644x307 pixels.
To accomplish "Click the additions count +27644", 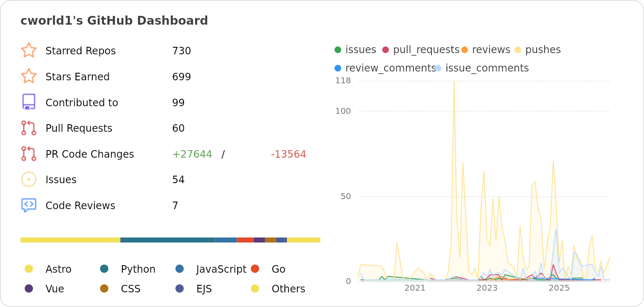I will point(192,154).
